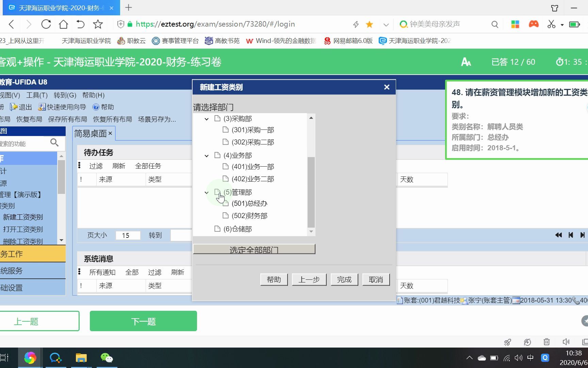Screen dimensions: 588x368
Task: Click the 页大小 input field
Action: [128, 235]
